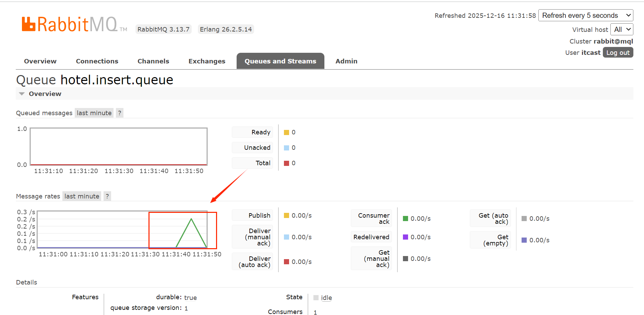The height and width of the screenshot is (315, 644).
Task: Open the Connections tab
Action: pos(97,61)
